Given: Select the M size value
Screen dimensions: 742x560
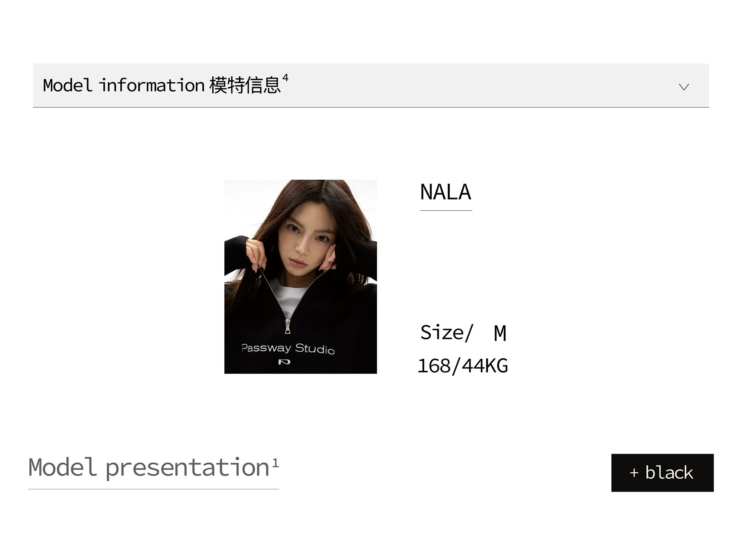Looking at the screenshot, I should coord(500,333).
